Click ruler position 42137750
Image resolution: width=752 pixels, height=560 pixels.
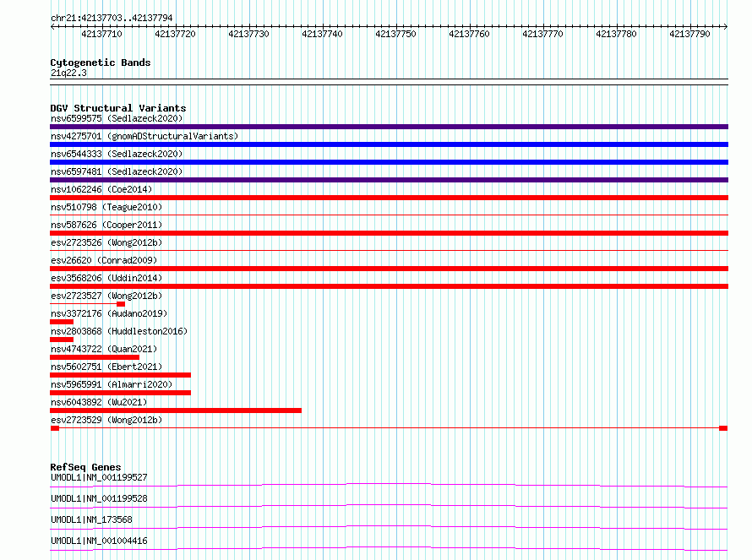pos(395,34)
